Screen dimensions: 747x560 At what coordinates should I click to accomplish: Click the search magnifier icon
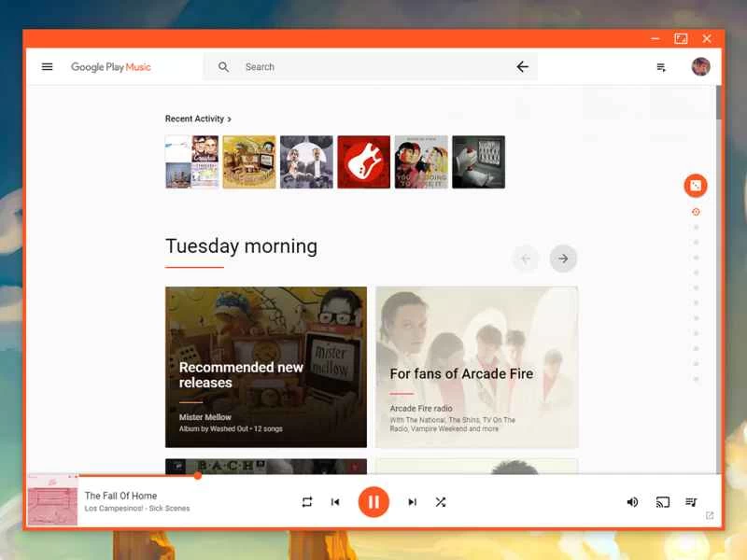coord(224,67)
